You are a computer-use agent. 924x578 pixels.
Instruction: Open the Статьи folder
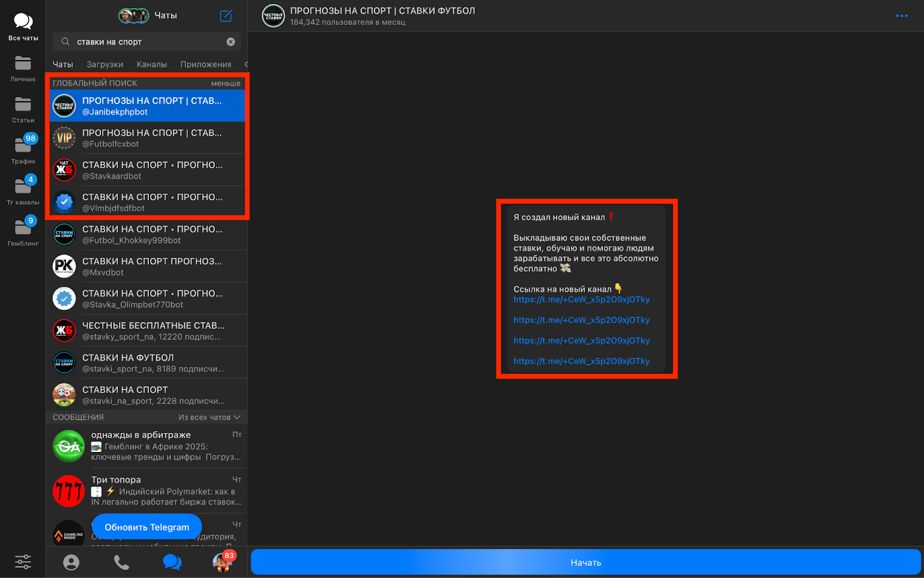click(x=23, y=110)
